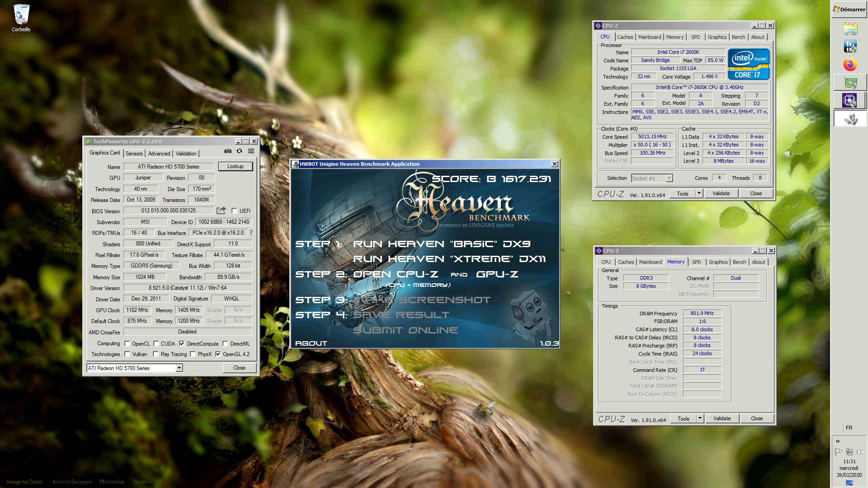Image resolution: width=868 pixels, height=488 pixels.
Task: Click the Core Speed 5013.15 MHz value
Action: pyautogui.click(x=652, y=136)
